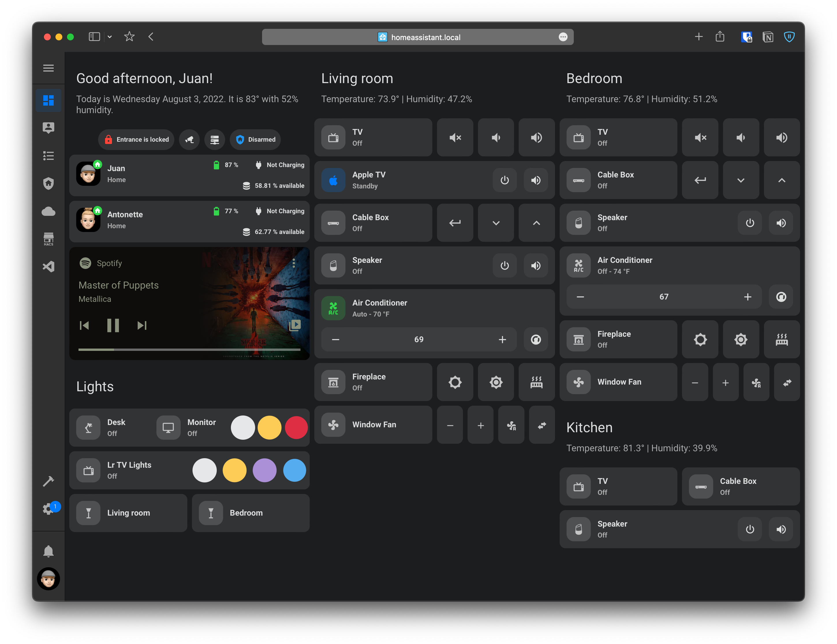This screenshot has width=837, height=644.
Task: Open Developer tools hammer icon
Action: tap(48, 481)
